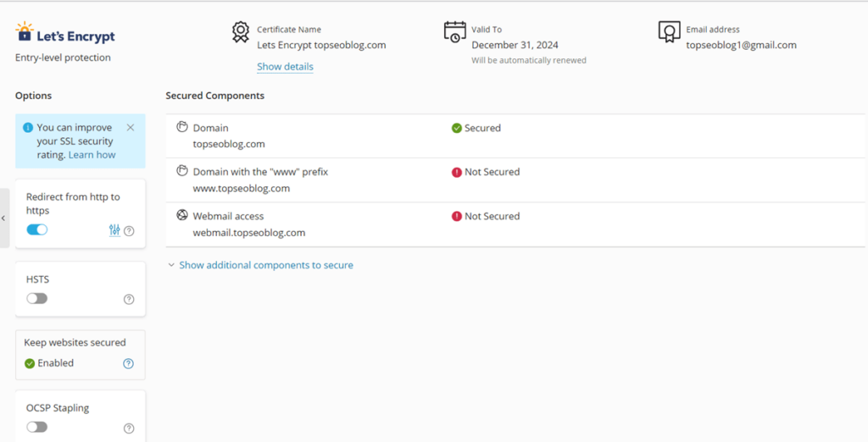Screen dimensions: 868x442
Task: Click the topseoblog.com text under Domain
Action: pyautogui.click(x=229, y=145)
